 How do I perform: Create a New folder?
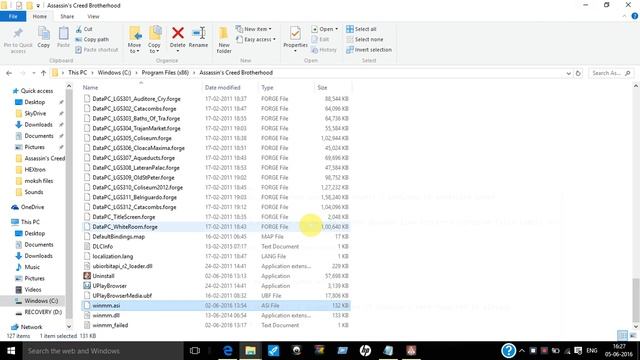[224, 40]
